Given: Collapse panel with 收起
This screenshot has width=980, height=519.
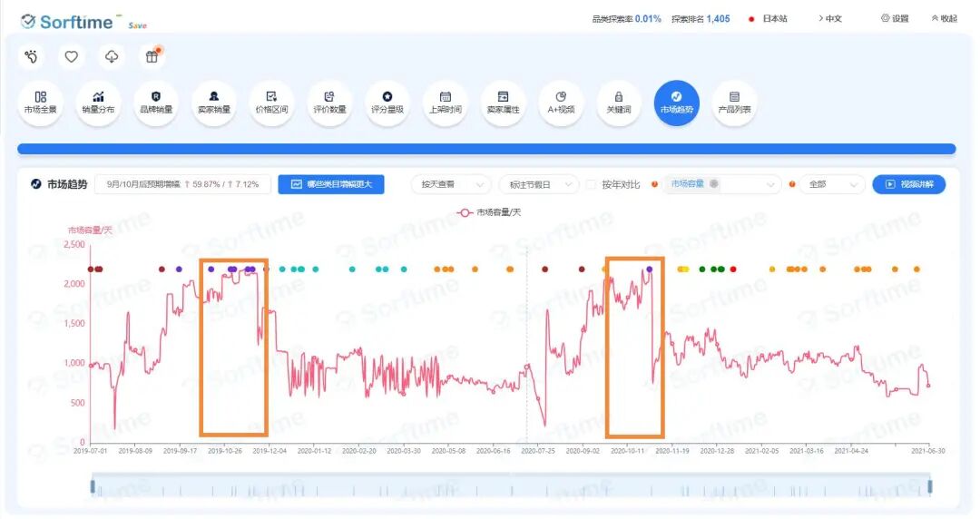Looking at the screenshot, I should pyautogui.click(x=945, y=19).
